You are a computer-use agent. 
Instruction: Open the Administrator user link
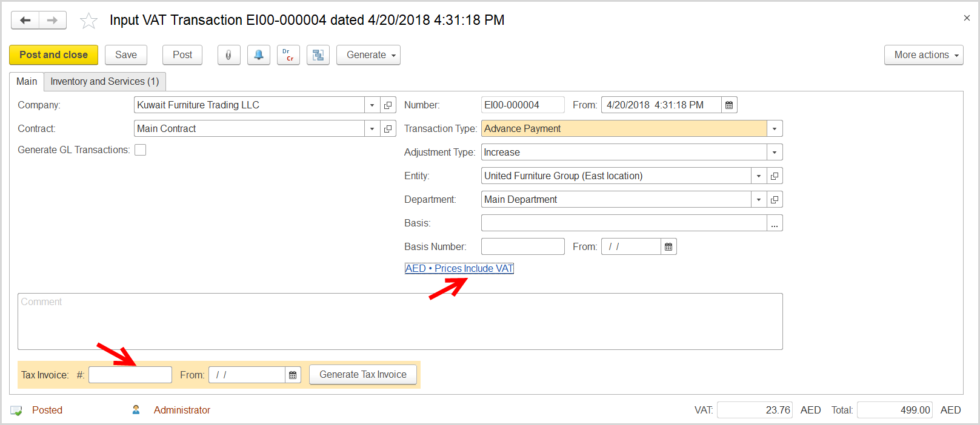(182, 410)
